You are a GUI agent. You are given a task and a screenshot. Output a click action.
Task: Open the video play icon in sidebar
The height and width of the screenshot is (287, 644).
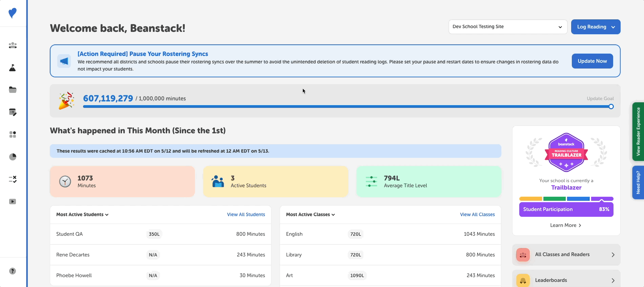coord(13,202)
